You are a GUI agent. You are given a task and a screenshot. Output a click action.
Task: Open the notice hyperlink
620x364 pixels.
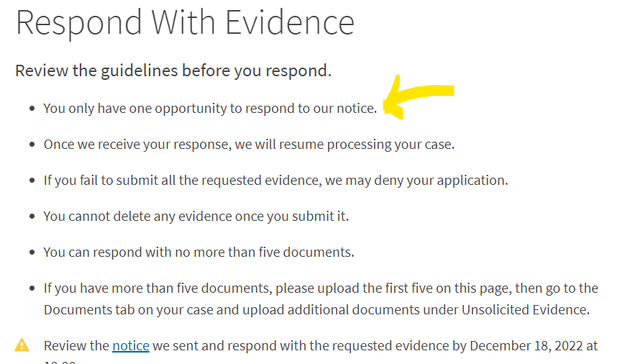coord(131,346)
